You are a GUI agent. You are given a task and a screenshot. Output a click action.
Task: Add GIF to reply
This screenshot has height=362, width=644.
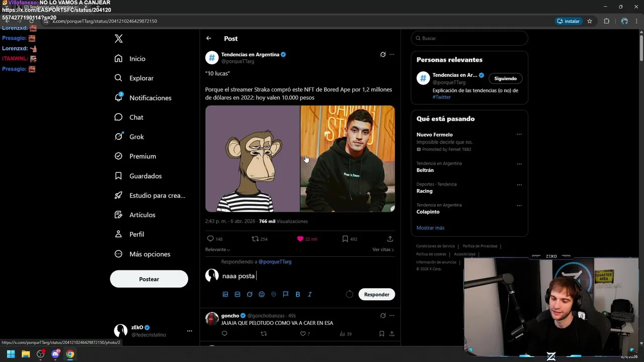237,294
